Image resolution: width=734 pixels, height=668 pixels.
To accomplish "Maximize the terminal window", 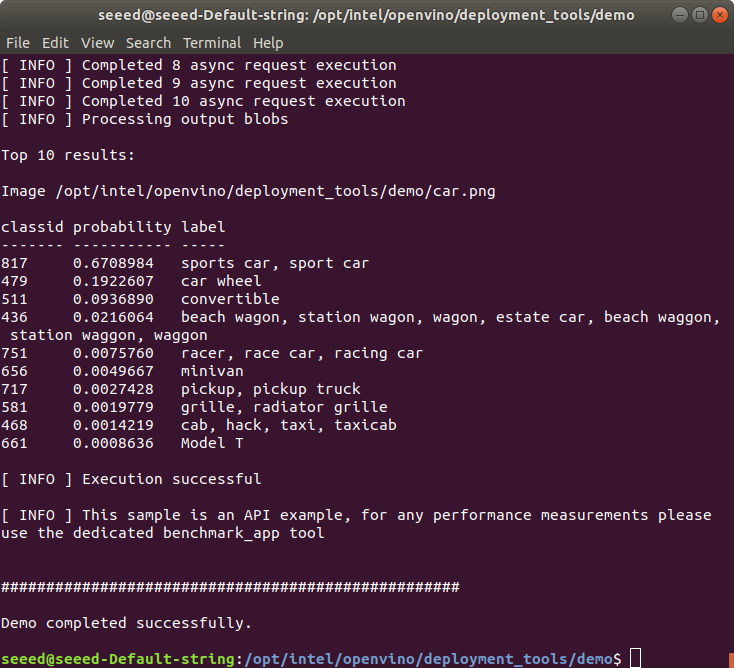I will (x=699, y=15).
